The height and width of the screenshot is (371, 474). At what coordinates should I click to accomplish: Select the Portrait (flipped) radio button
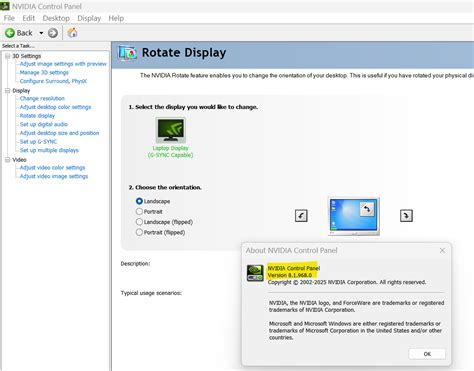pos(139,232)
